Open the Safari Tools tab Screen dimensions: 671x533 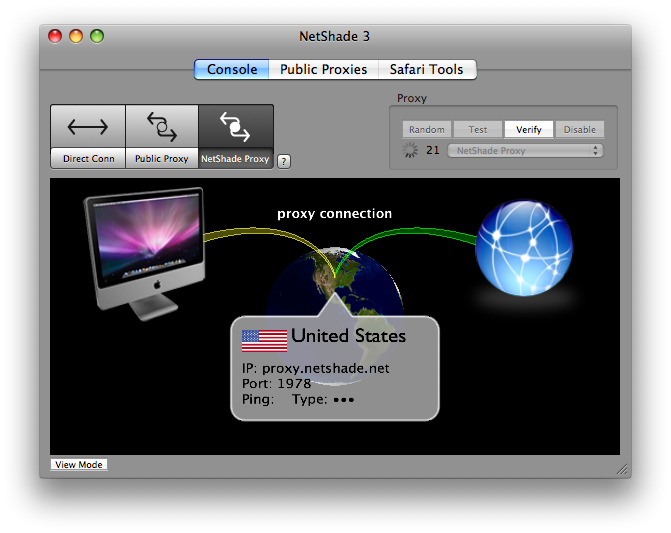click(427, 69)
